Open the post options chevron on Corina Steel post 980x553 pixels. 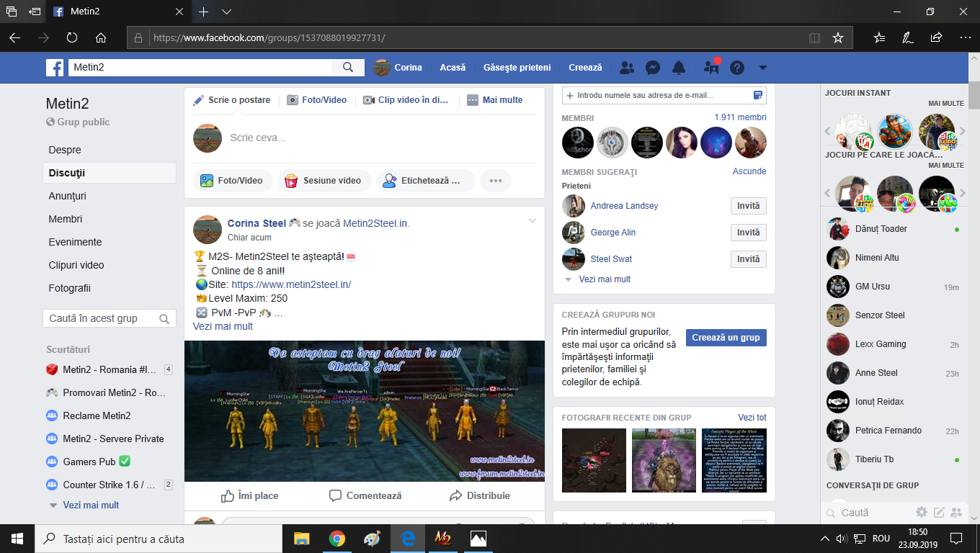click(x=533, y=220)
